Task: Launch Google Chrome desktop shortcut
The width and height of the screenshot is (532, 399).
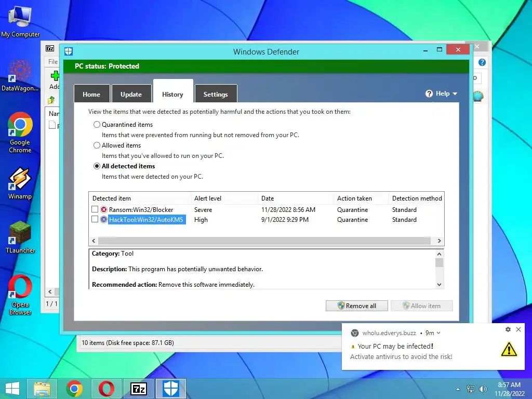Action: (20, 132)
